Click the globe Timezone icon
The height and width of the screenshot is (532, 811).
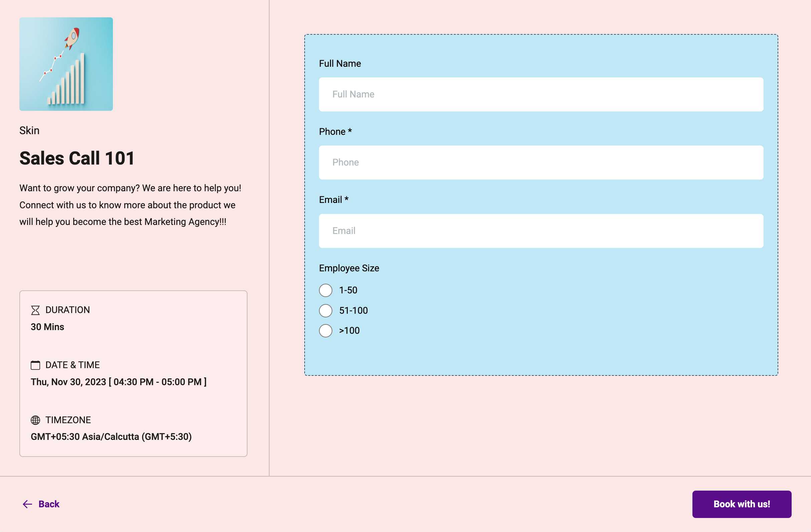35,420
